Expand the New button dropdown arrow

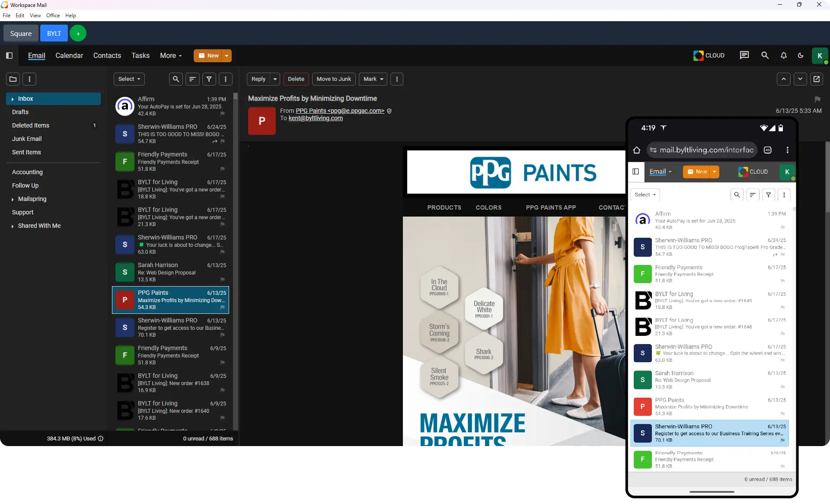coord(227,56)
